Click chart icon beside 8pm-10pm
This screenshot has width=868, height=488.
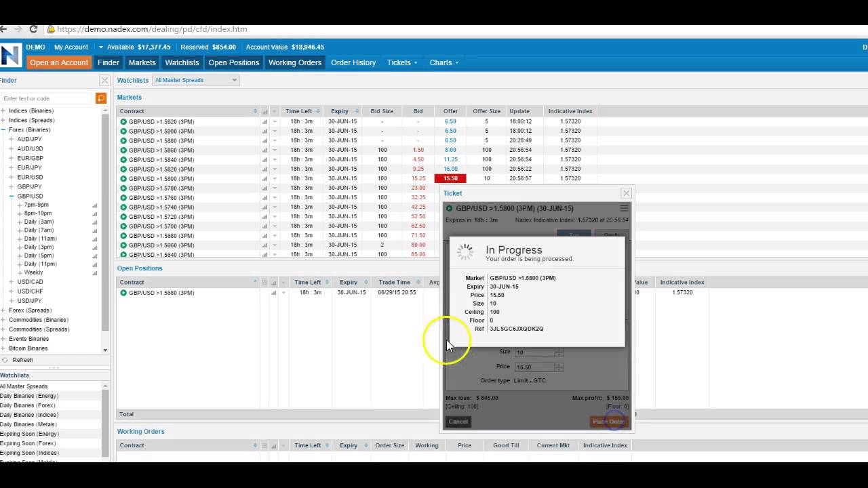[94, 213]
